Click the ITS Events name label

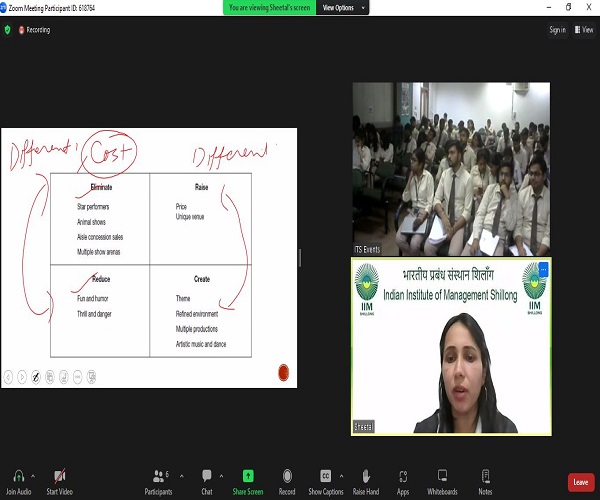point(367,249)
